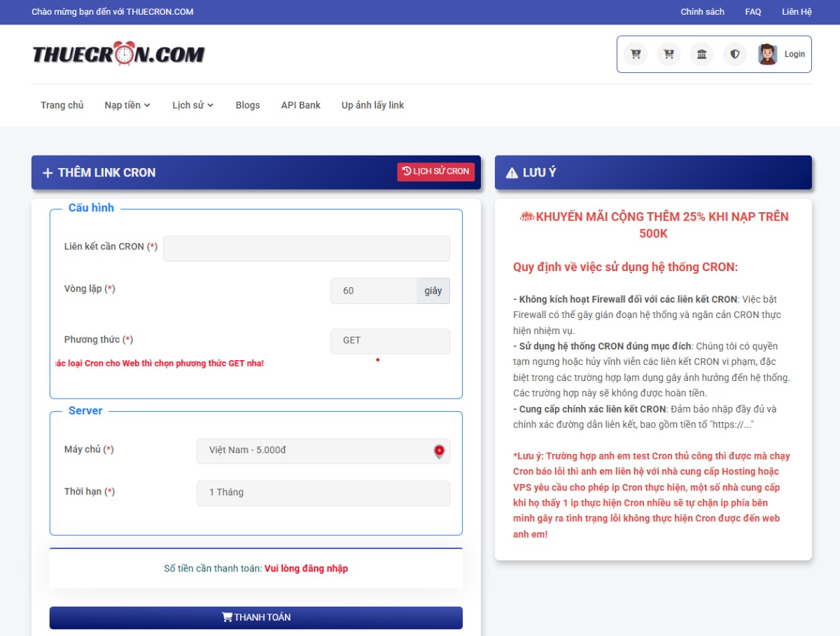This screenshot has width=840, height=636.
Task: Click the red map pin in Máy chủ field
Action: [439, 451]
